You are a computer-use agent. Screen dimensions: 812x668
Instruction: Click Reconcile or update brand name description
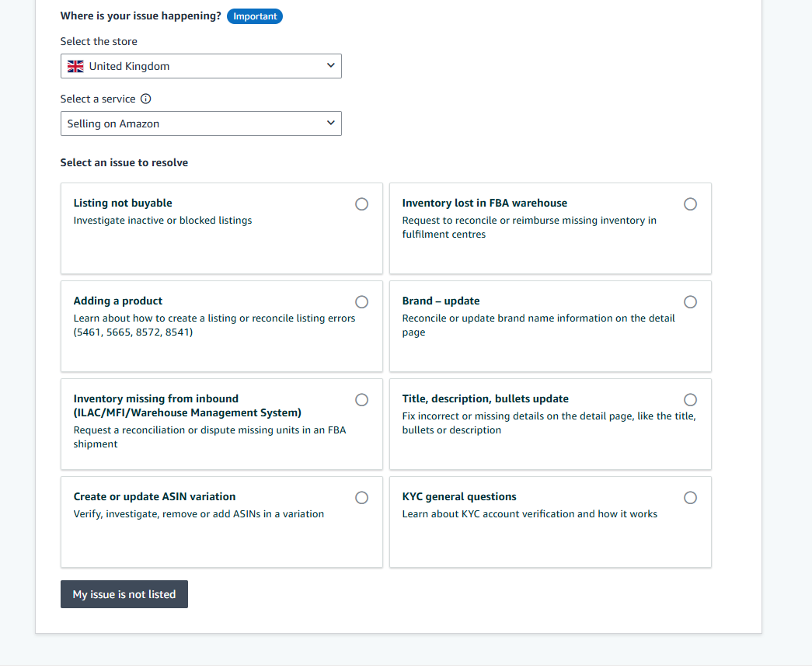click(x=538, y=325)
